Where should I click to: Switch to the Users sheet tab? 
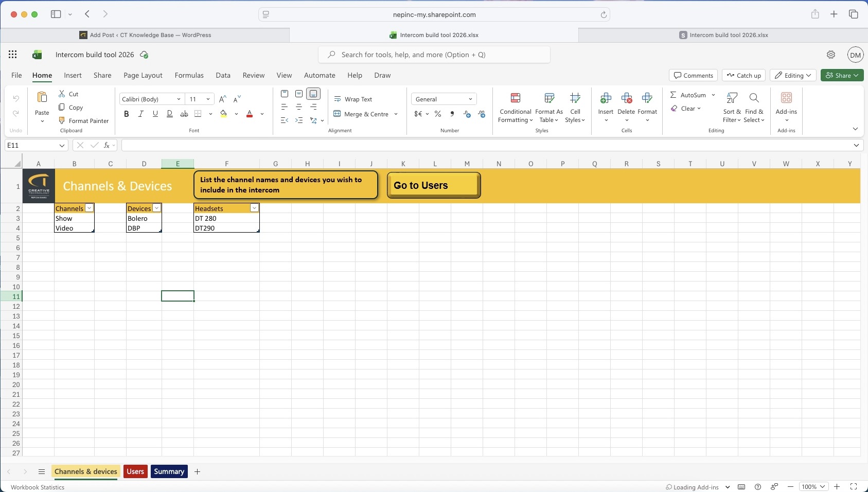[x=135, y=471]
